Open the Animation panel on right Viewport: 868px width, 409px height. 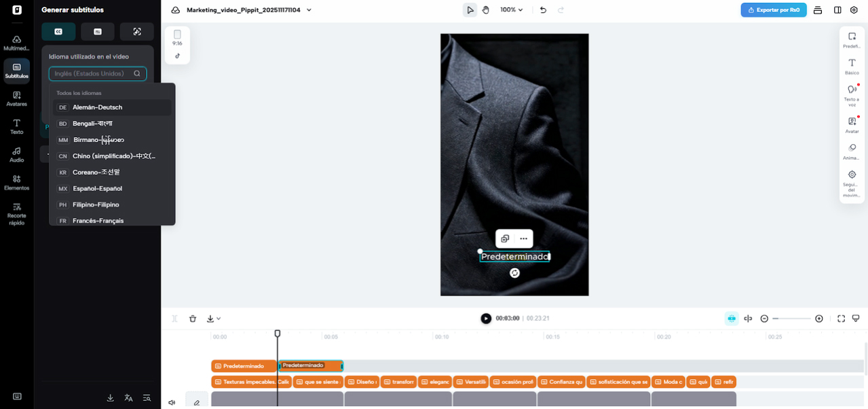click(852, 151)
